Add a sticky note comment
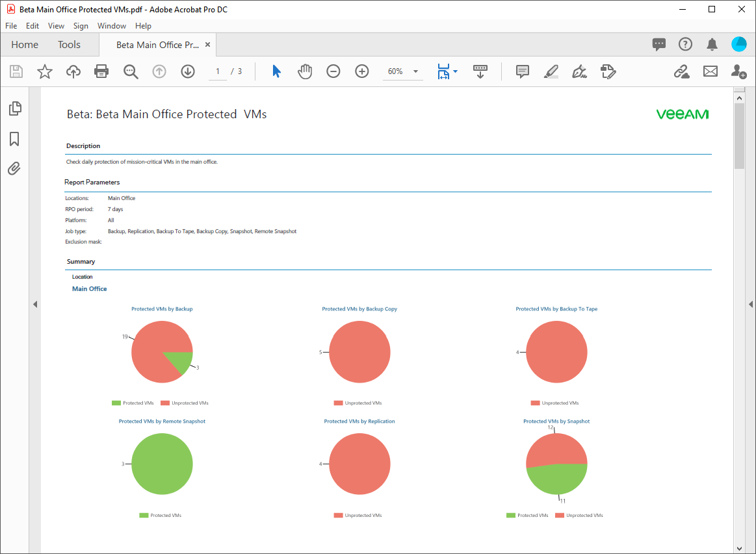 click(x=522, y=72)
